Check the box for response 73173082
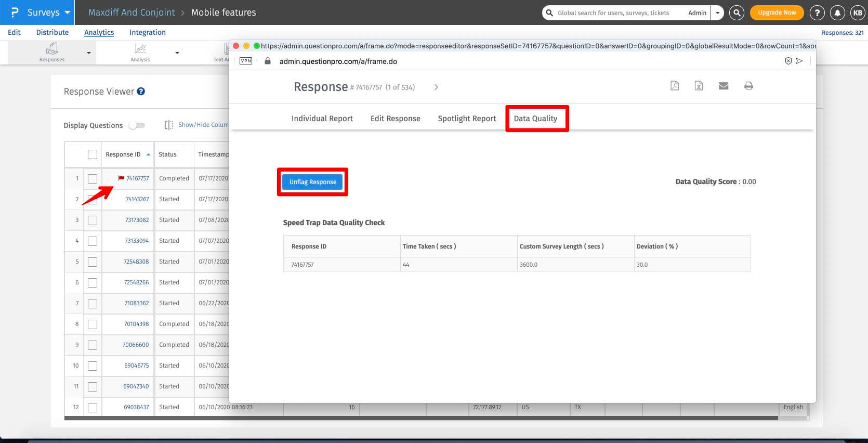Screen dimensions: 868x443 (93, 220)
